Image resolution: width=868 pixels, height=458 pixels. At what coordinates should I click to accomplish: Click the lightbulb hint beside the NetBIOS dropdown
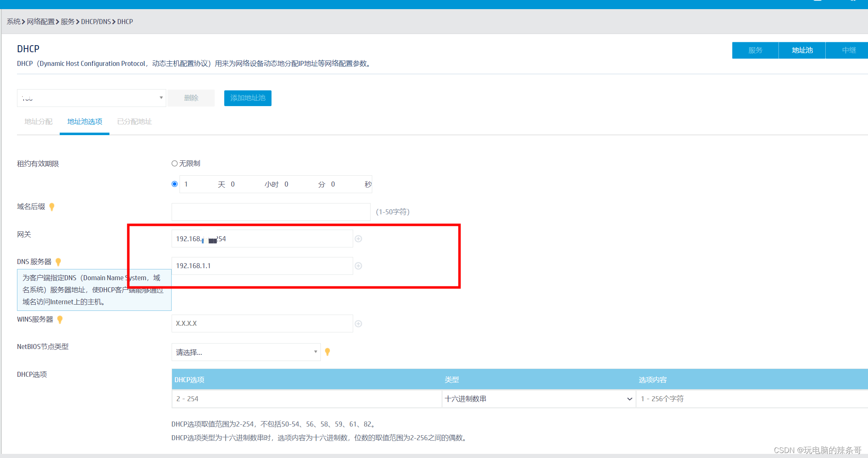[x=327, y=352]
